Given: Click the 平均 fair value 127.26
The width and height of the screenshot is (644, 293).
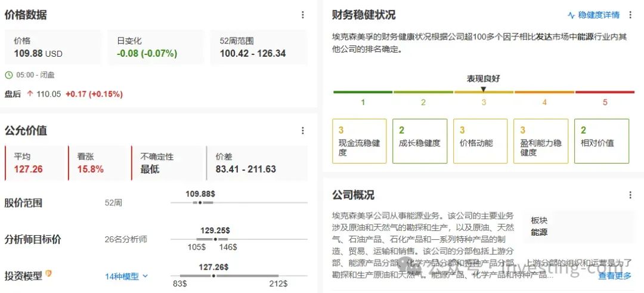Looking at the screenshot, I should click(29, 169).
